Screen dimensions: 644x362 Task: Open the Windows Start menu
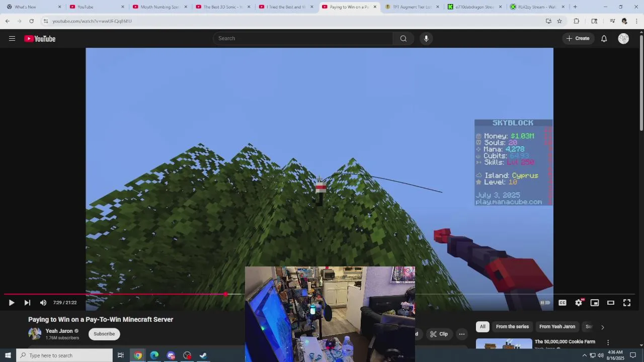pos(8,355)
